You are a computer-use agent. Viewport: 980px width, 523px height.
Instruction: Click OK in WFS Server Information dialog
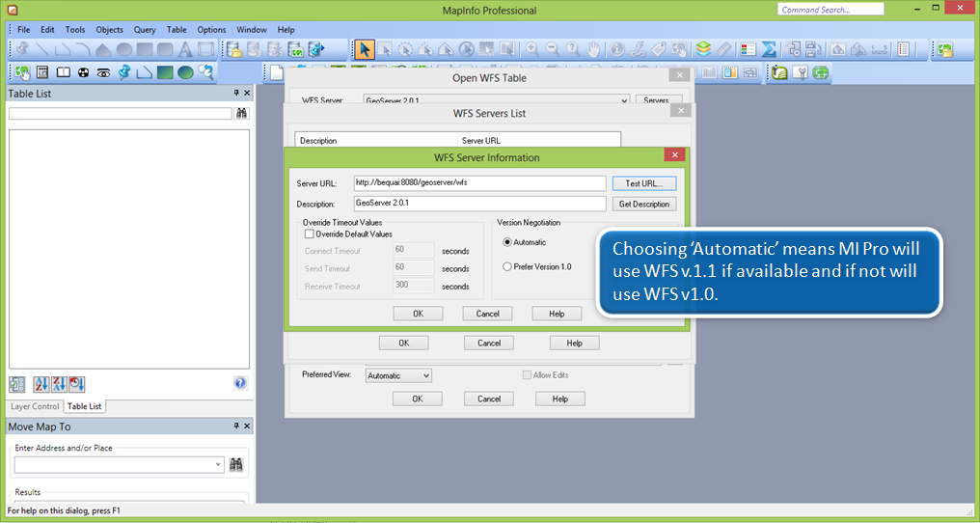(x=418, y=314)
